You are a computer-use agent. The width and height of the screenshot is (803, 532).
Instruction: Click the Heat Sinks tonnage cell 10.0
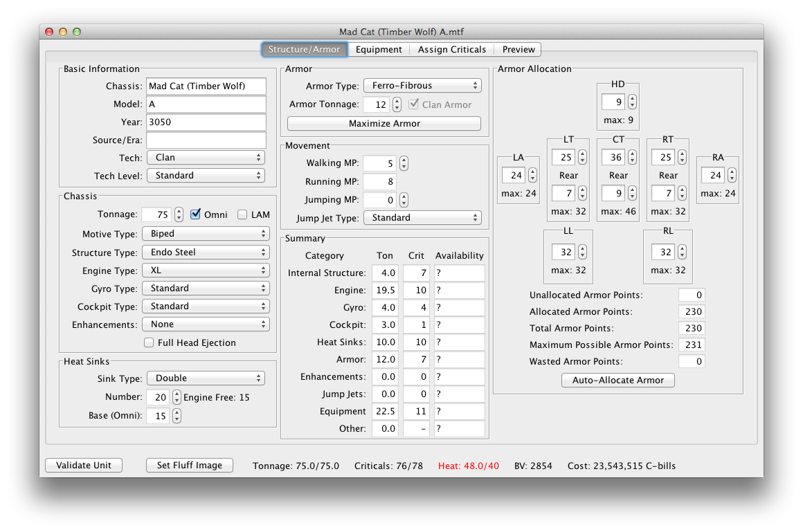pos(386,342)
